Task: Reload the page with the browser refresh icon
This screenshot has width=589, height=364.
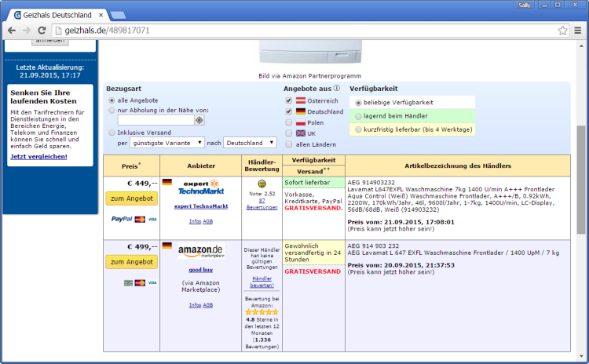Action: pyautogui.click(x=42, y=31)
